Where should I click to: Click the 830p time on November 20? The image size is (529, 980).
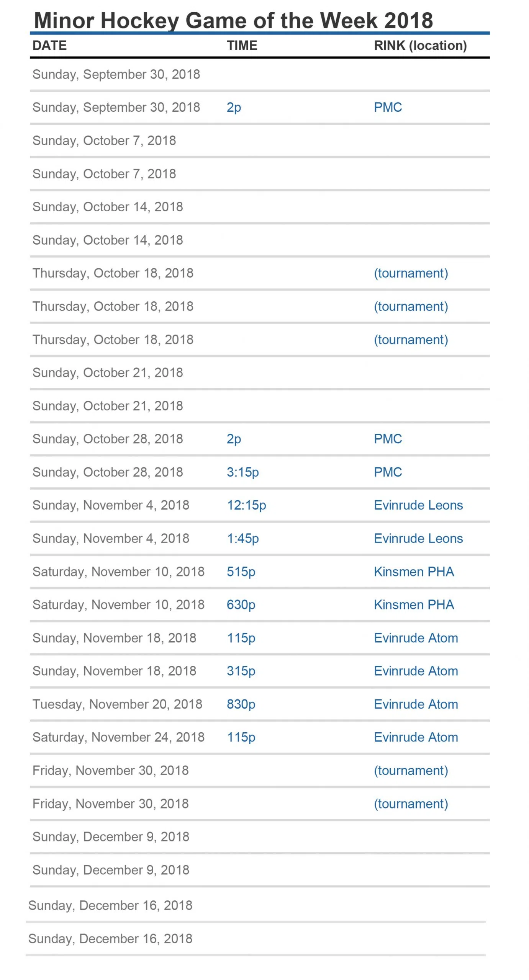[x=241, y=704]
